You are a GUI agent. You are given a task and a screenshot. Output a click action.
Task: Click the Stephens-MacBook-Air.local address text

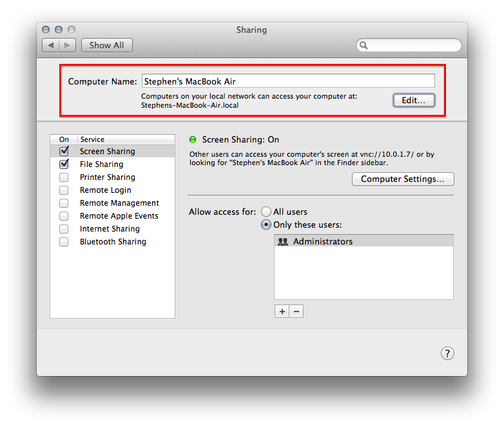pyautogui.click(x=189, y=105)
